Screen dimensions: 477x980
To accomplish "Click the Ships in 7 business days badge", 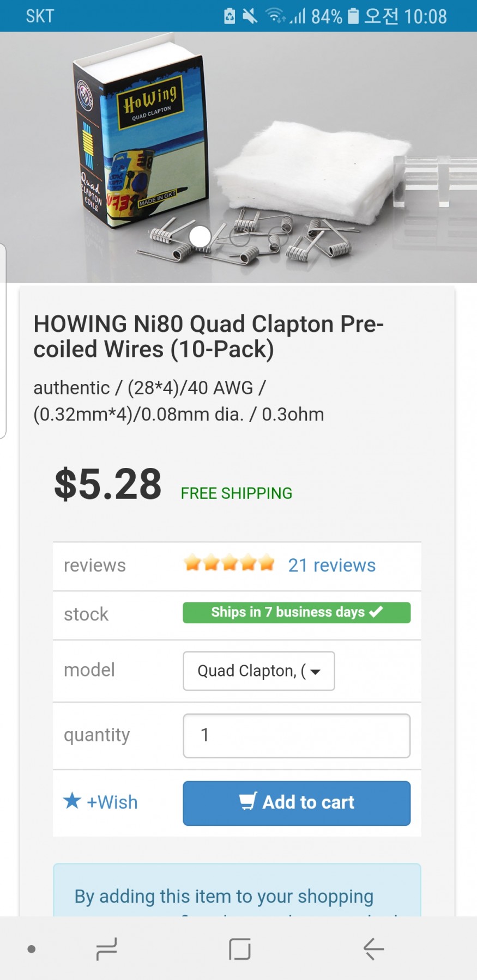I will coord(297,612).
